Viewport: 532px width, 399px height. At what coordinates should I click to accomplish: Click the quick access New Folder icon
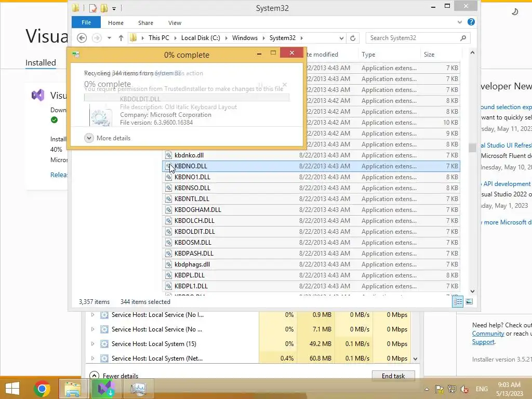click(x=104, y=8)
